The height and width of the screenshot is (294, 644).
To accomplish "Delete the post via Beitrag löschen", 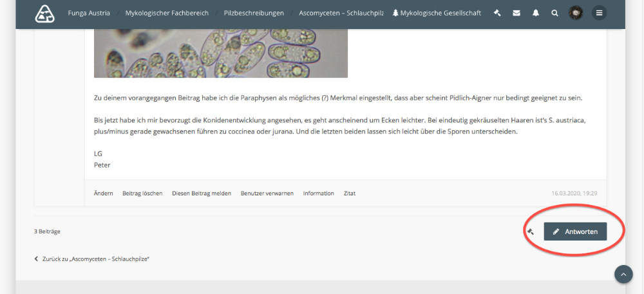I will [142, 193].
